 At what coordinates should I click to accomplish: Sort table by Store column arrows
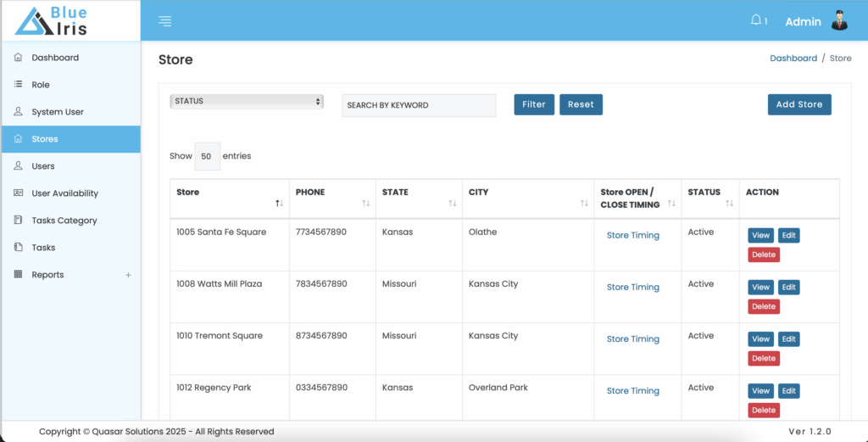coord(280,204)
